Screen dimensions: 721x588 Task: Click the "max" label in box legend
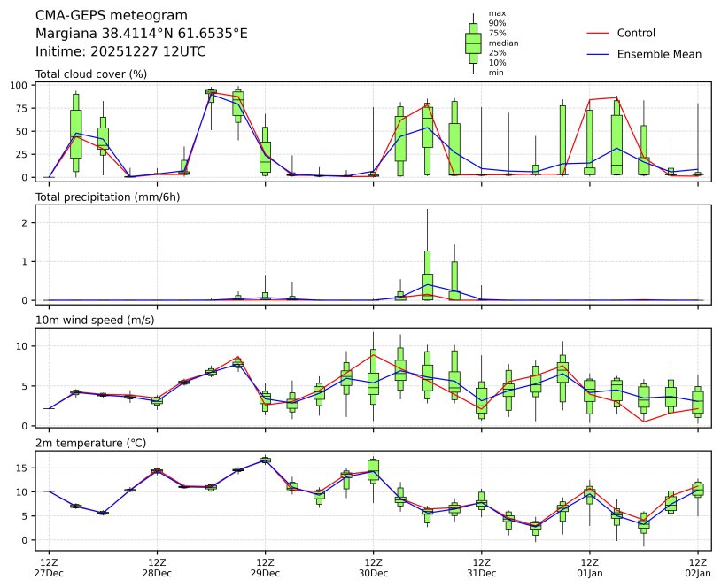coord(497,13)
